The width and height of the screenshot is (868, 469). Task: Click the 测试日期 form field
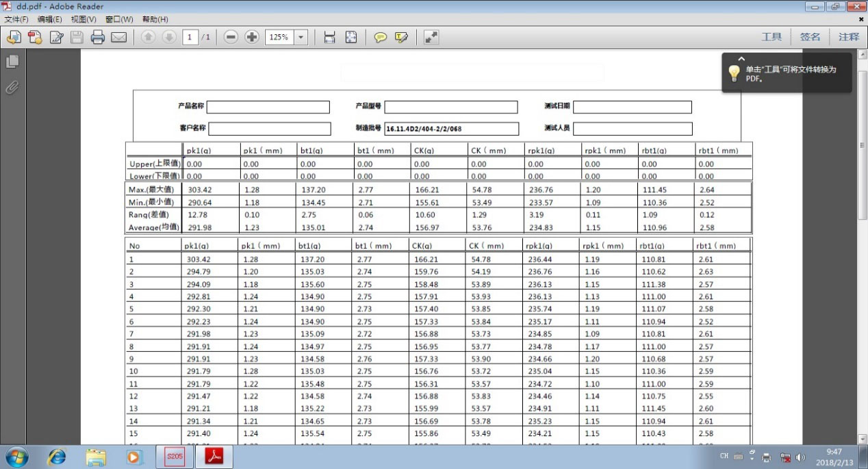633,107
